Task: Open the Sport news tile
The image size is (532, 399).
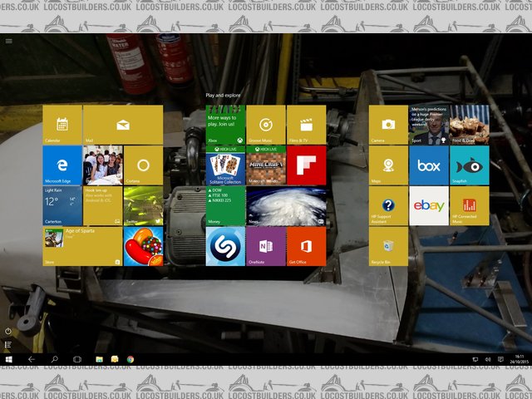Action: pos(429,125)
